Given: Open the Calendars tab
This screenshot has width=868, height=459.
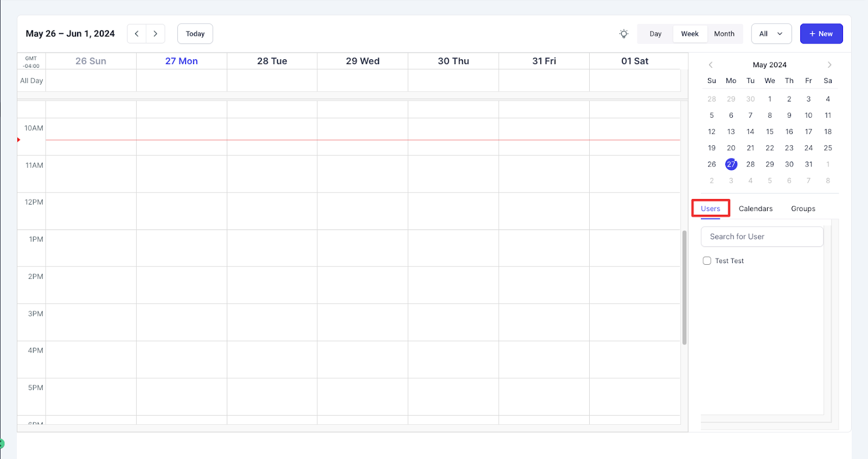Looking at the screenshot, I should tap(756, 208).
